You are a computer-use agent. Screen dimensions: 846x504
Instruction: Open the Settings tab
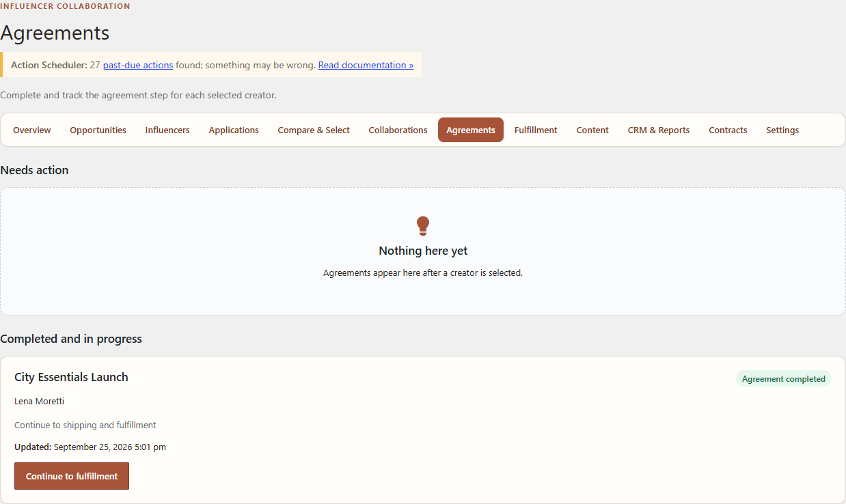[x=782, y=130]
